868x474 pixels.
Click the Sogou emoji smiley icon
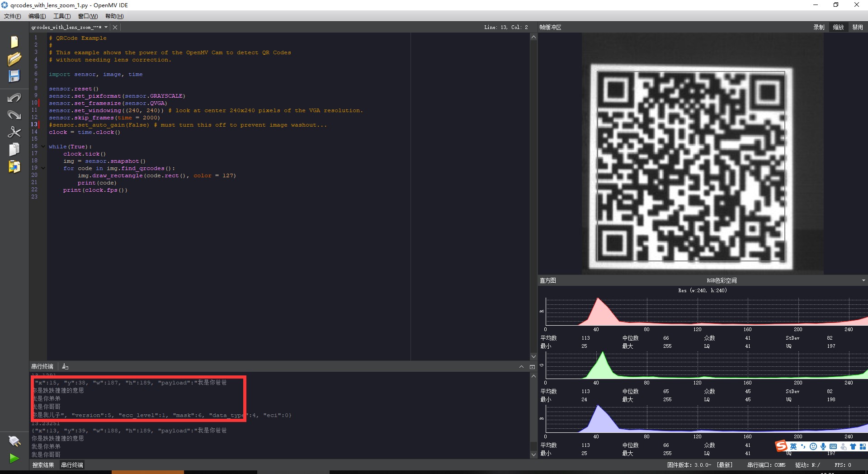(813, 446)
